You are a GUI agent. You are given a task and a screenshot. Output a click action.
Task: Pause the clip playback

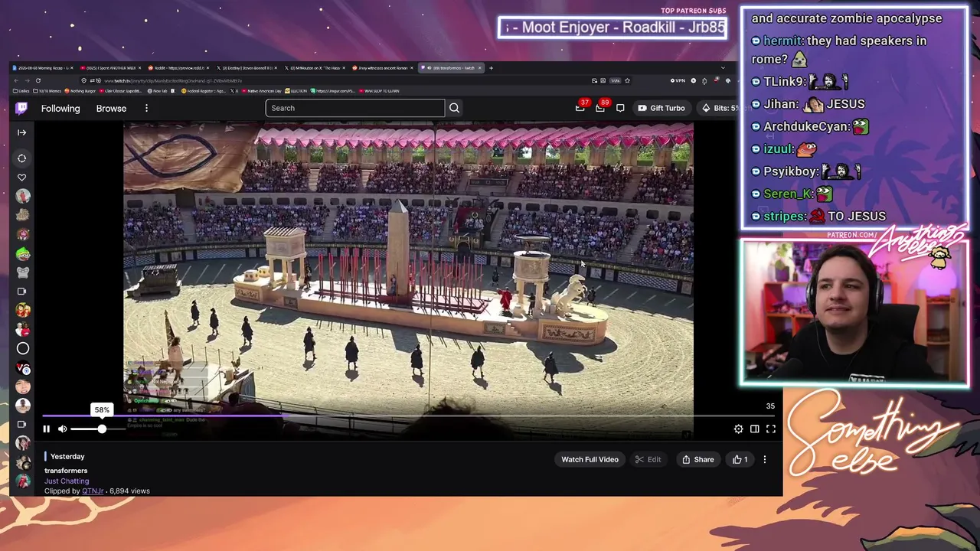pyautogui.click(x=46, y=429)
